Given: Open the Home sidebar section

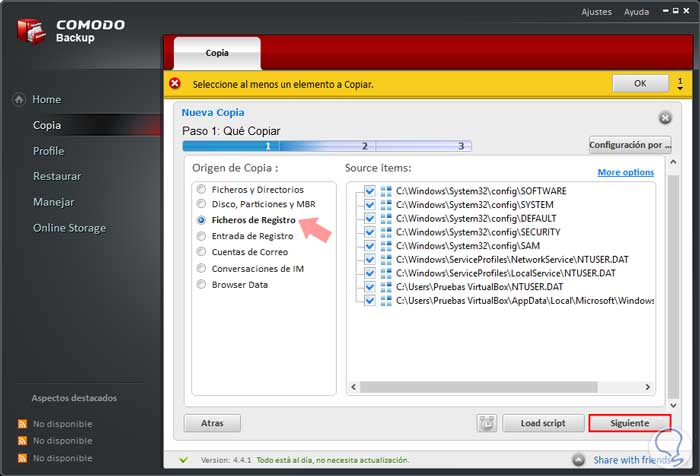Looking at the screenshot, I should (x=46, y=99).
